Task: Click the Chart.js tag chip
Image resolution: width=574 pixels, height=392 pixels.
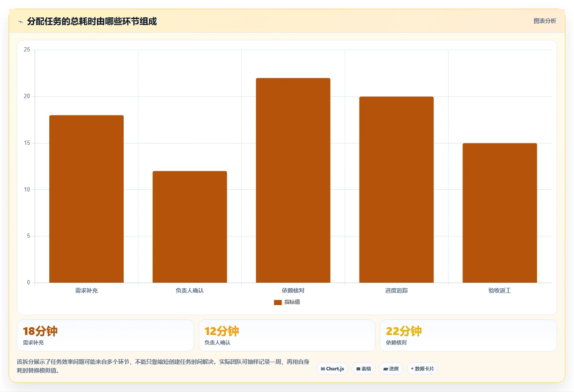Action: [x=332, y=369]
